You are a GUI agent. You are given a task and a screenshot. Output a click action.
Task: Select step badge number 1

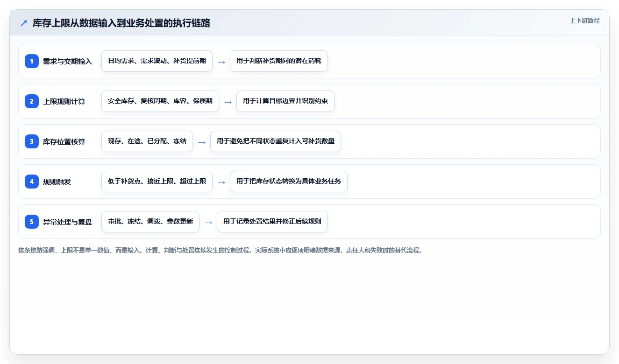point(32,61)
